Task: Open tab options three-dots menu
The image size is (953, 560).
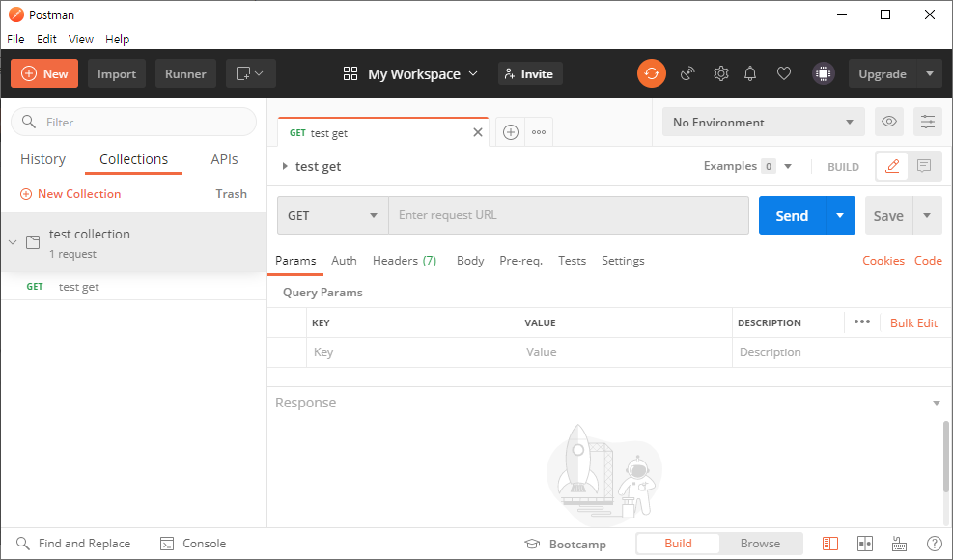Action: (x=539, y=132)
